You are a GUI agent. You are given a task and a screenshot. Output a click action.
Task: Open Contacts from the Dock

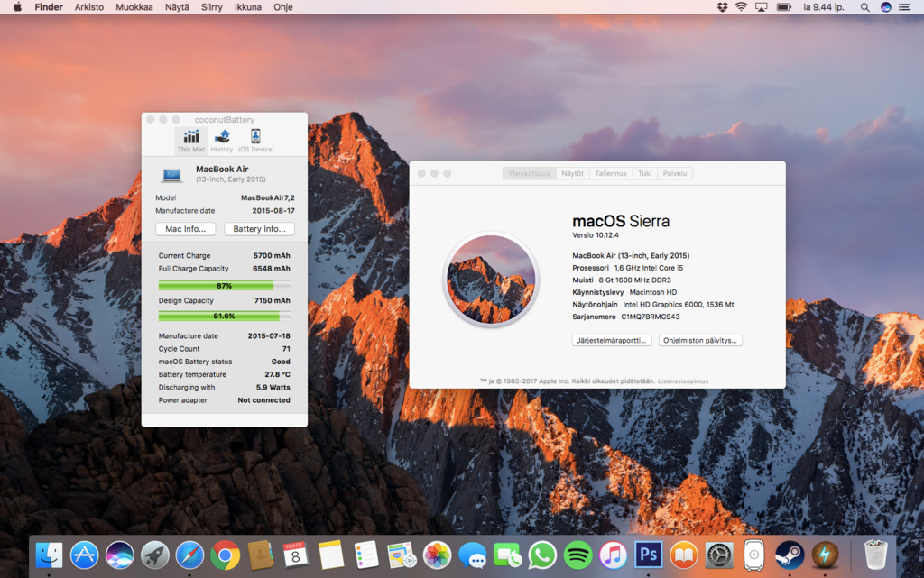[261, 555]
